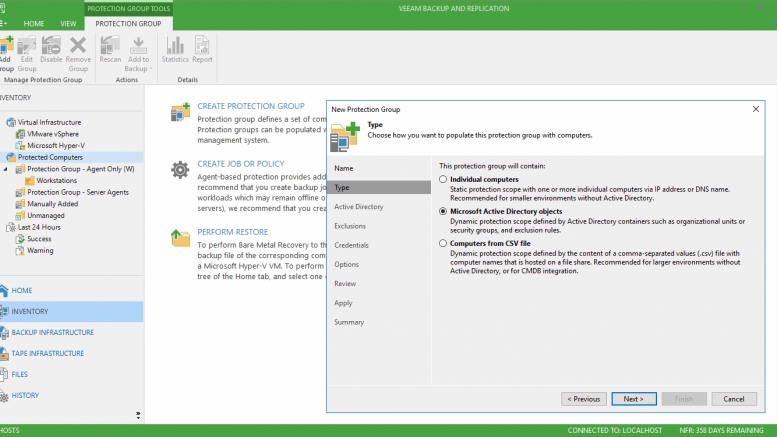Click the wizard header protection group icon
The image size is (777, 437).
coord(345,136)
